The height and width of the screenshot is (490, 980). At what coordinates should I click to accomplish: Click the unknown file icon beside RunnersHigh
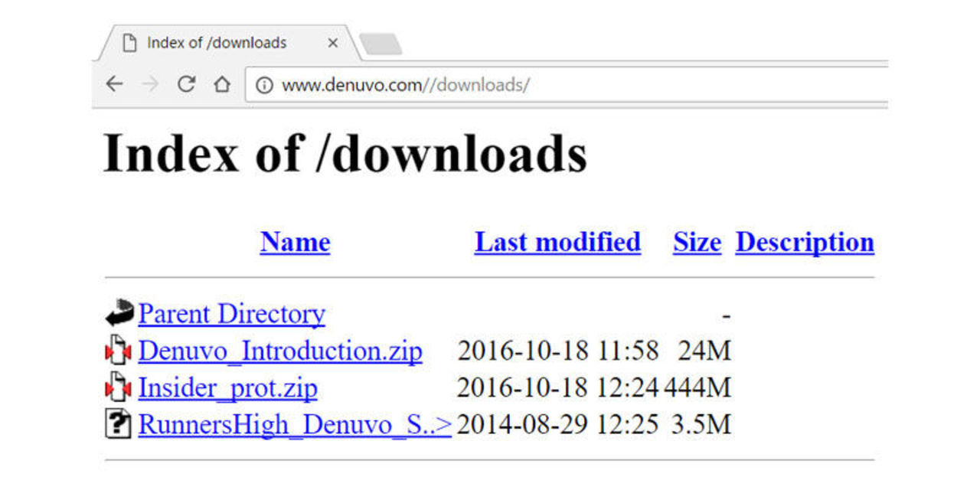pyautogui.click(x=119, y=423)
